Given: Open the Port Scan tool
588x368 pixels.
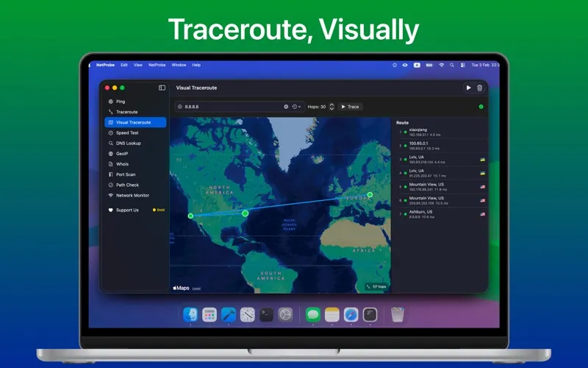Looking at the screenshot, I should pos(126,174).
